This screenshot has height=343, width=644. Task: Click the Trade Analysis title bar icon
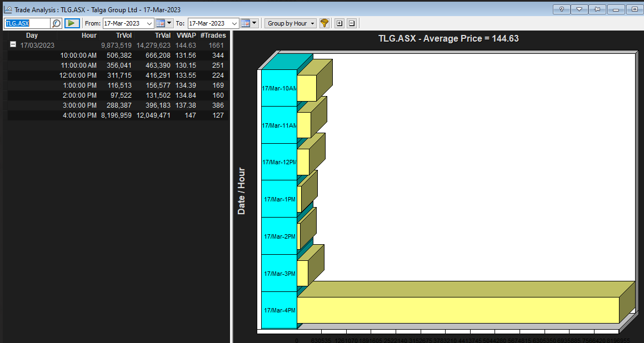(8, 9)
